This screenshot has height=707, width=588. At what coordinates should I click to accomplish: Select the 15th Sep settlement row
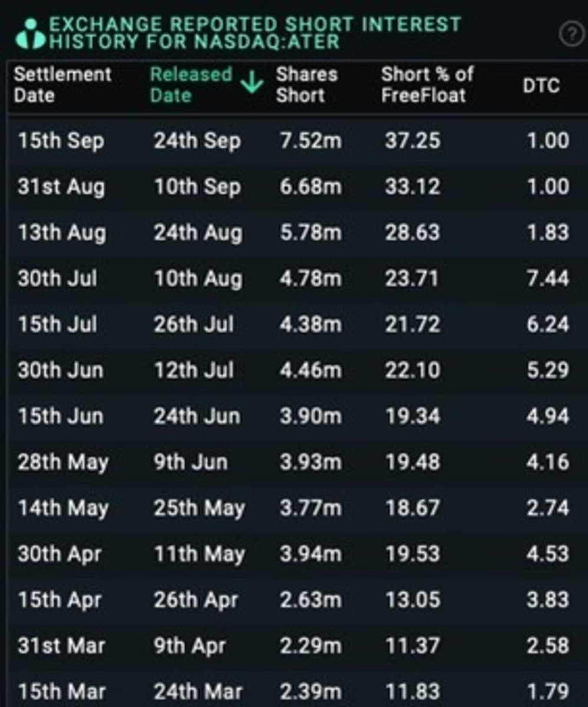[294, 141]
